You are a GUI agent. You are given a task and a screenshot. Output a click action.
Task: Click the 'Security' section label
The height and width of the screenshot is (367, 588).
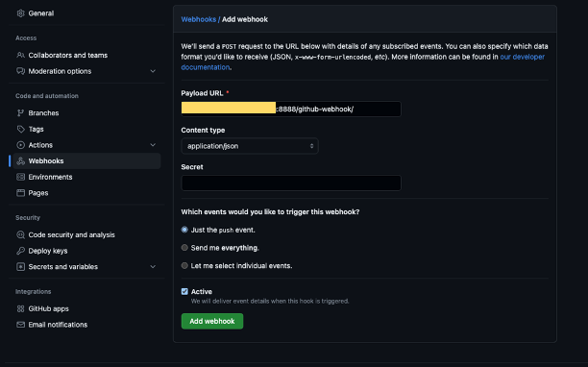coord(27,218)
